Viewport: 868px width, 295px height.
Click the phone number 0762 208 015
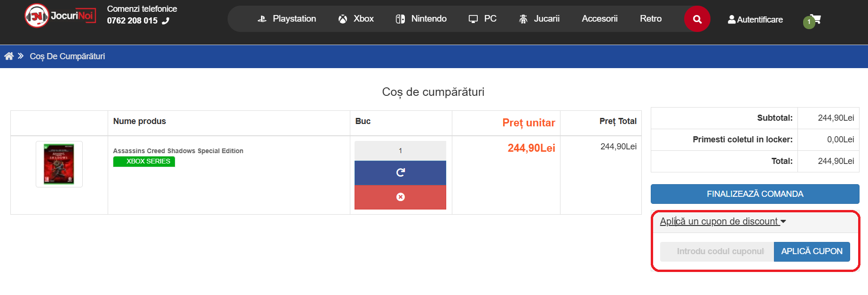tap(132, 21)
